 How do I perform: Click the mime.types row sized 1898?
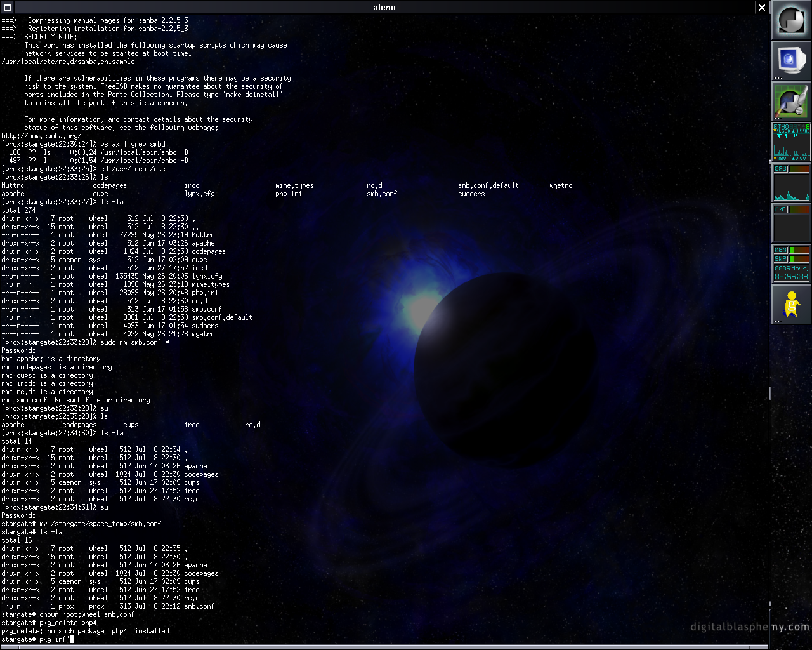115,284
